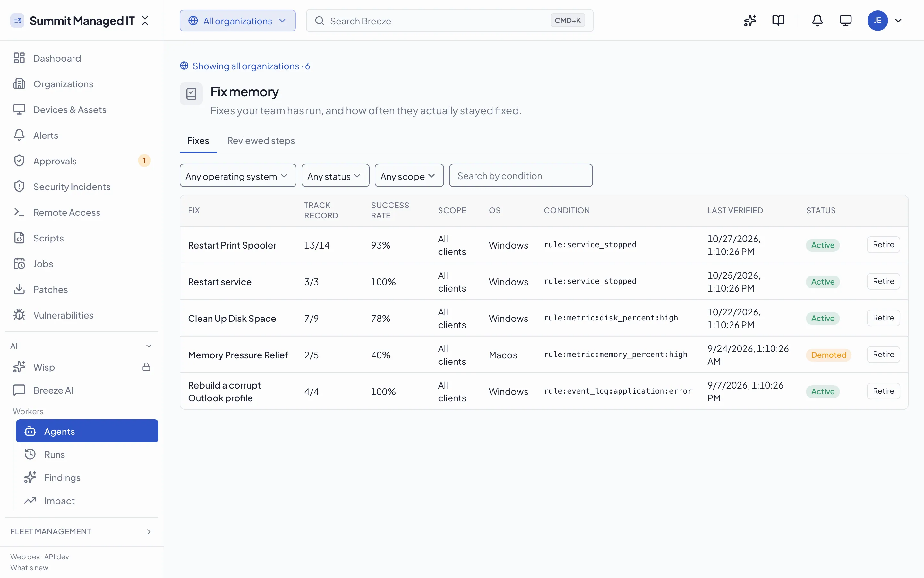Open Jobs in the sidebar
The height and width of the screenshot is (578, 924).
pos(82,264)
